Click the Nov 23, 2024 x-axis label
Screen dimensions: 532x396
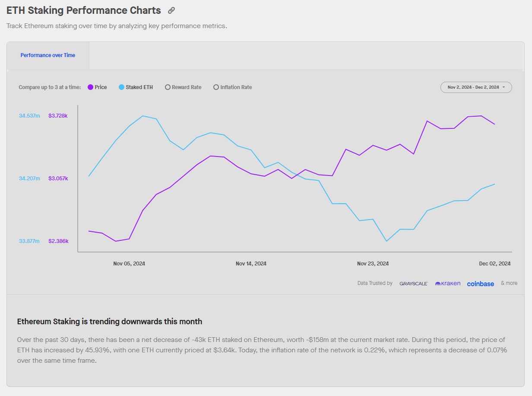pyautogui.click(x=373, y=264)
